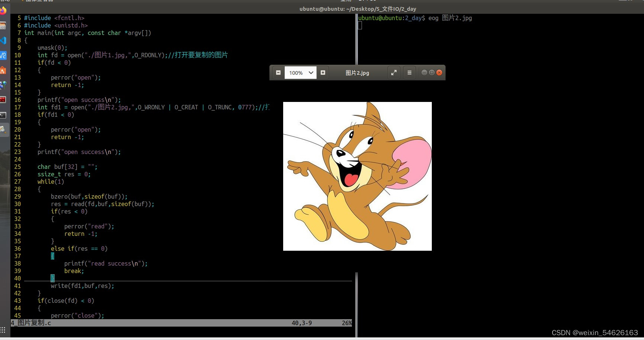
Task: Open Visual Studio Code from the dock
Action: pos(3,40)
